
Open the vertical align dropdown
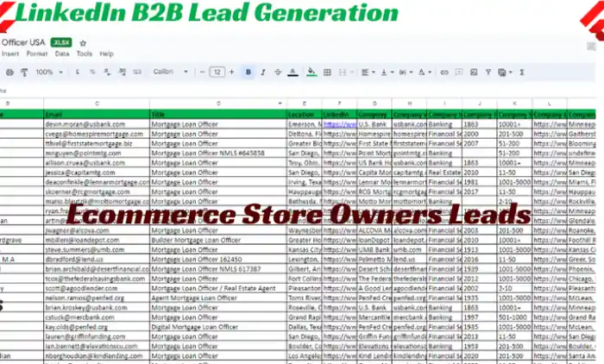click(x=387, y=72)
